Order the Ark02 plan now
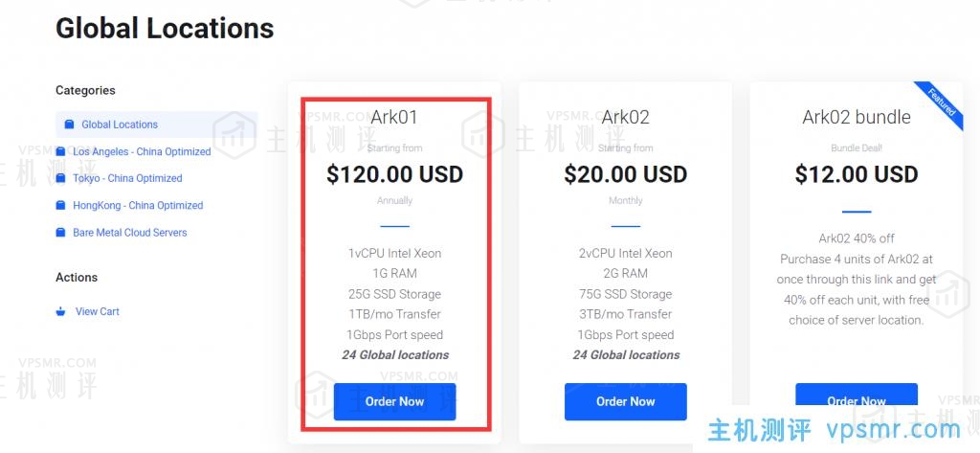 click(626, 401)
